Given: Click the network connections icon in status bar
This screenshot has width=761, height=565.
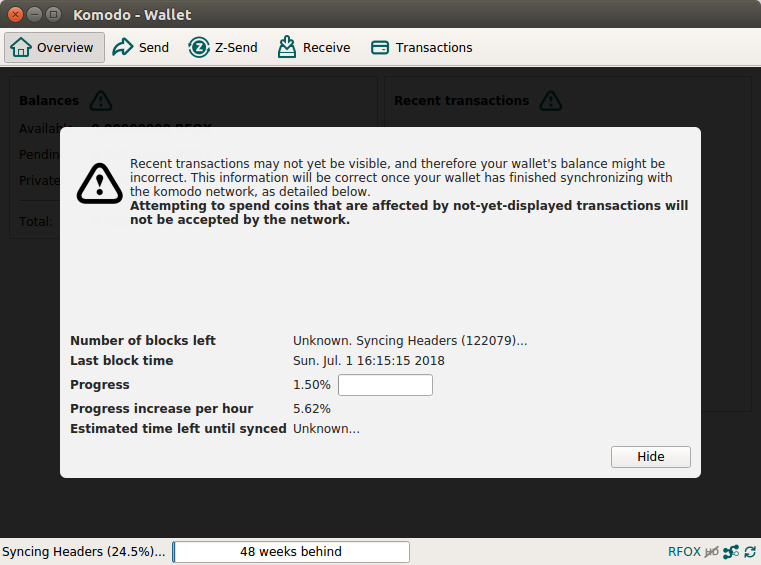Looking at the screenshot, I should click(731, 552).
